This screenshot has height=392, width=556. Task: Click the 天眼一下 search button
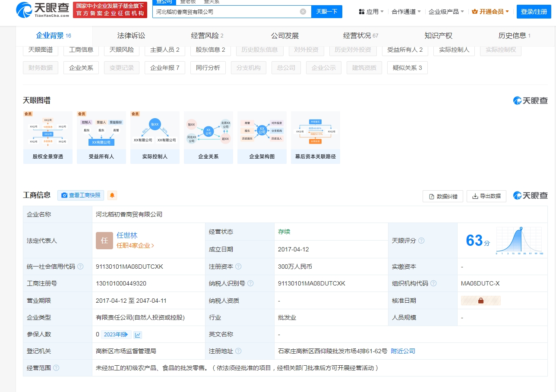pyautogui.click(x=327, y=12)
